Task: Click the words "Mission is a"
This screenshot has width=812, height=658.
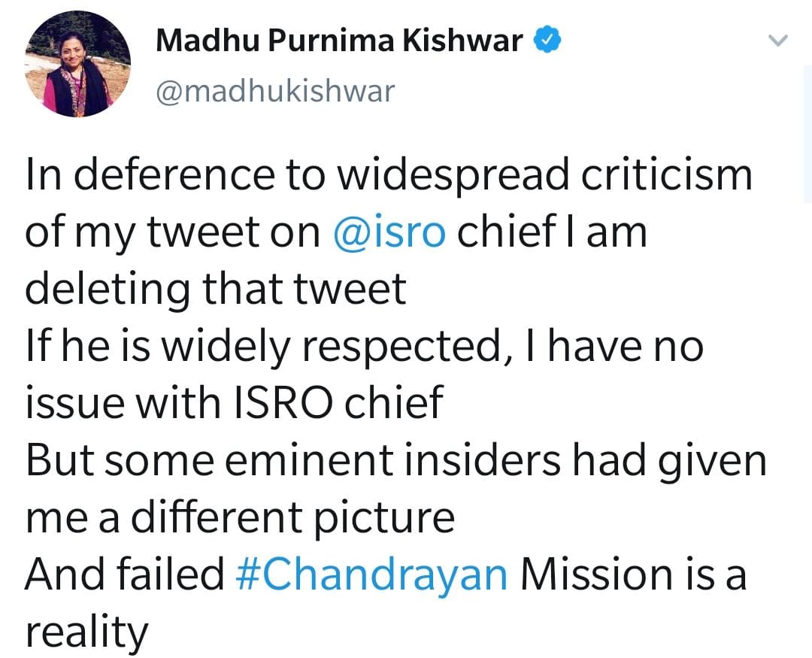Action: pos(634,575)
